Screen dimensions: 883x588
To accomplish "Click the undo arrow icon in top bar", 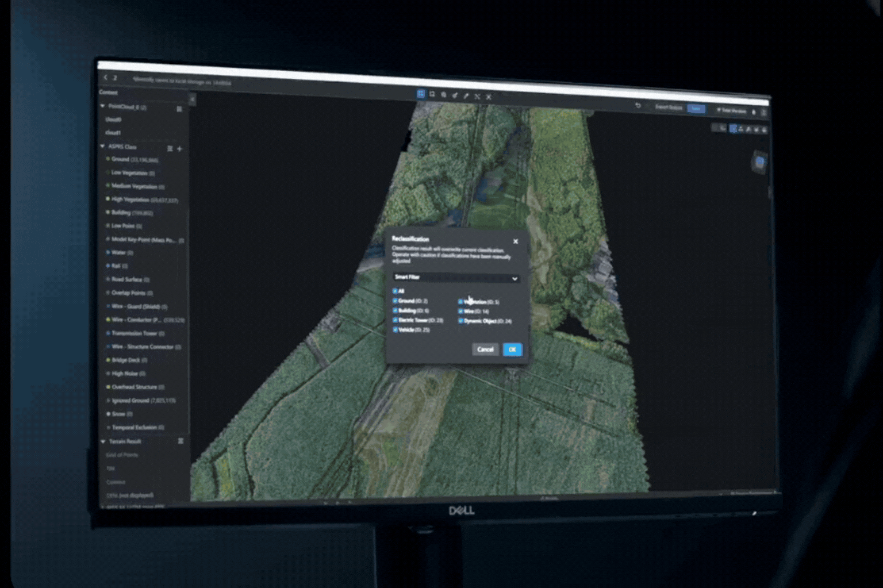I will coord(638,106).
